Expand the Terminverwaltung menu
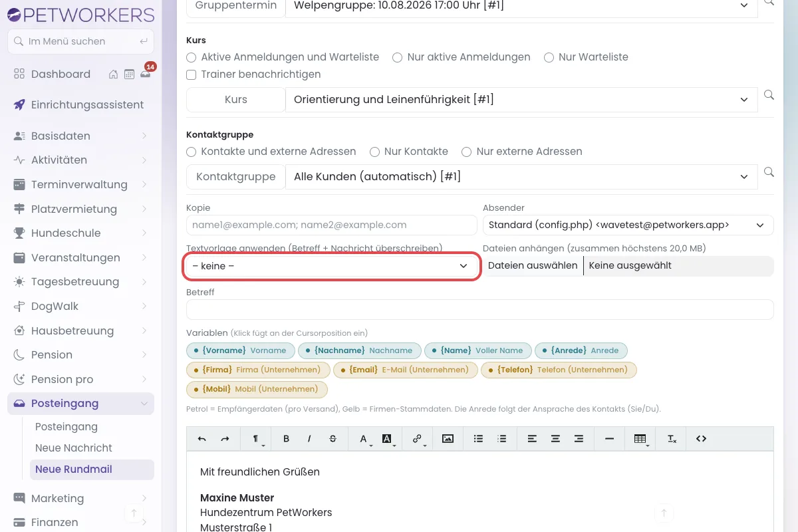Image resolution: width=798 pixels, height=532 pixels. point(80,184)
